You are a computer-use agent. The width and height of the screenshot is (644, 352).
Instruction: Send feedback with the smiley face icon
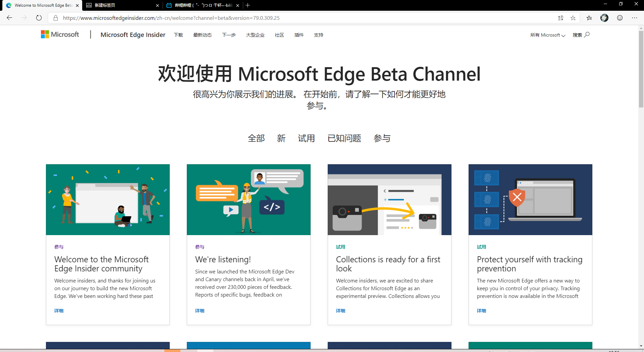click(620, 18)
